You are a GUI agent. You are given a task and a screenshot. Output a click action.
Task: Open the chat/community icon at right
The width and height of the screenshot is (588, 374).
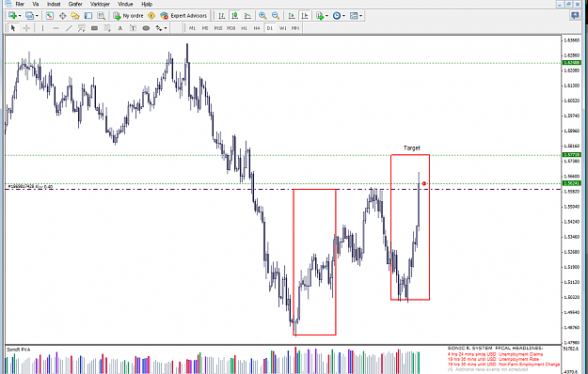[x=575, y=15]
